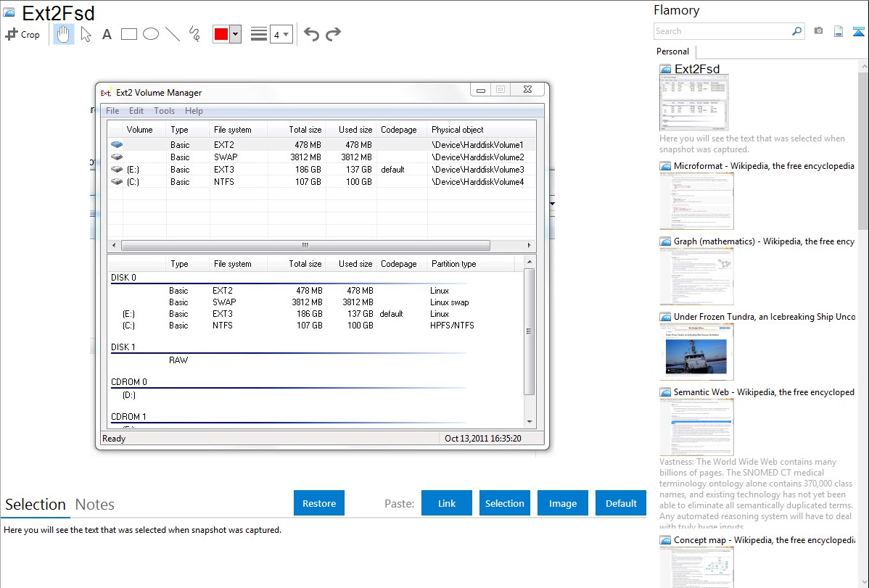Screen dimensions: 869x588
Task: Open the Ext2Fsd snapshot thumbnail
Action: 694,103
